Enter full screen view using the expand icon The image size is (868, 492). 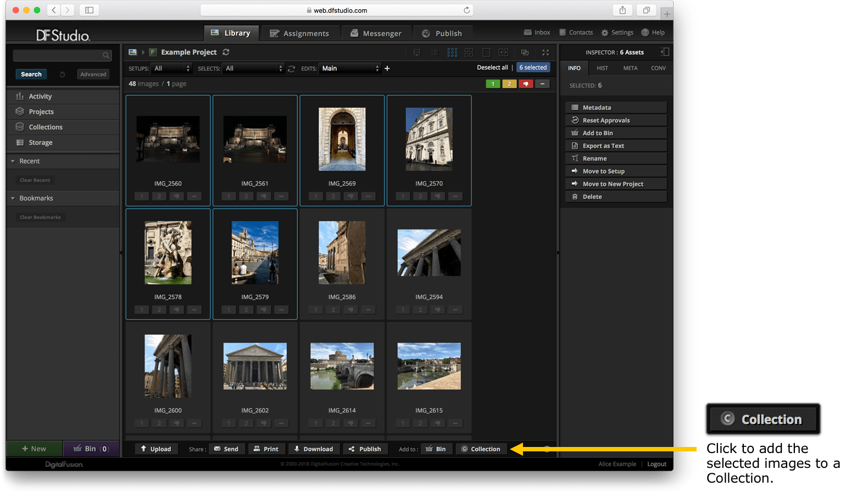546,53
